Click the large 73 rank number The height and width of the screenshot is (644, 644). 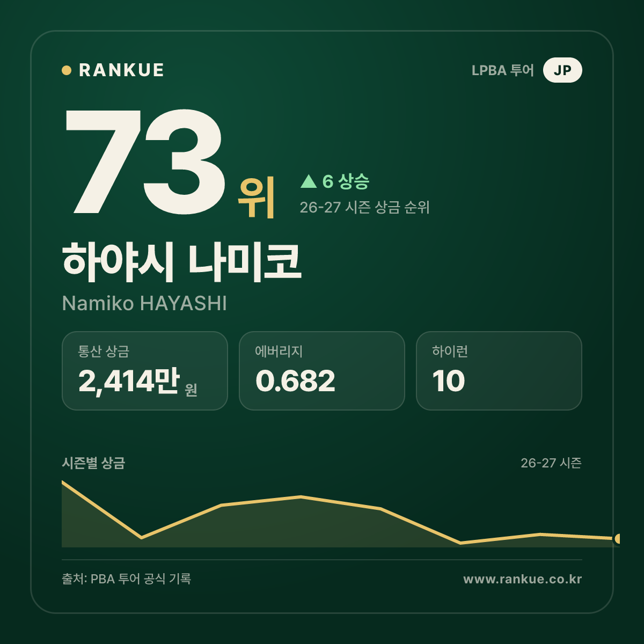(145, 161)
